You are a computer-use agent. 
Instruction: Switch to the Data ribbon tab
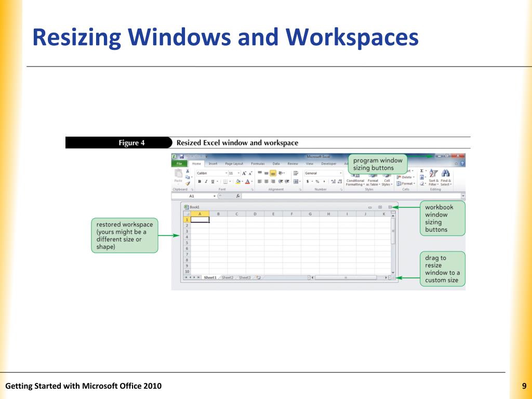point(276,164)
